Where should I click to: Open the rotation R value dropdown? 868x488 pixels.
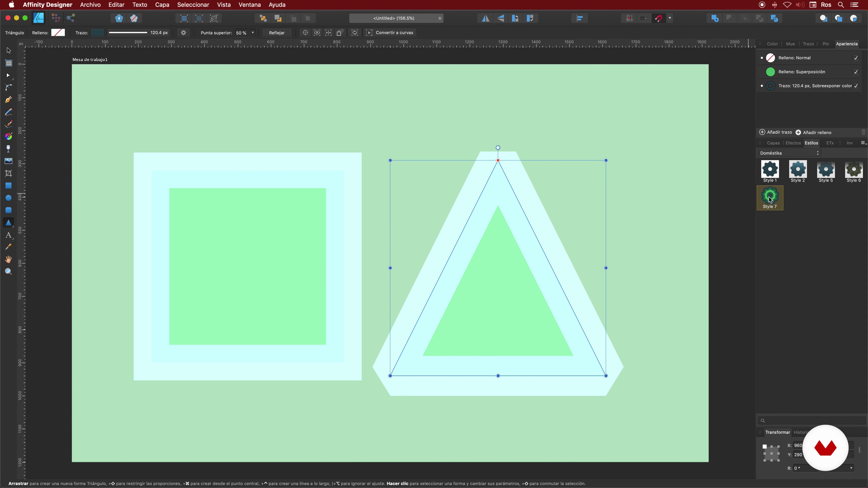[x=851, y=468]
